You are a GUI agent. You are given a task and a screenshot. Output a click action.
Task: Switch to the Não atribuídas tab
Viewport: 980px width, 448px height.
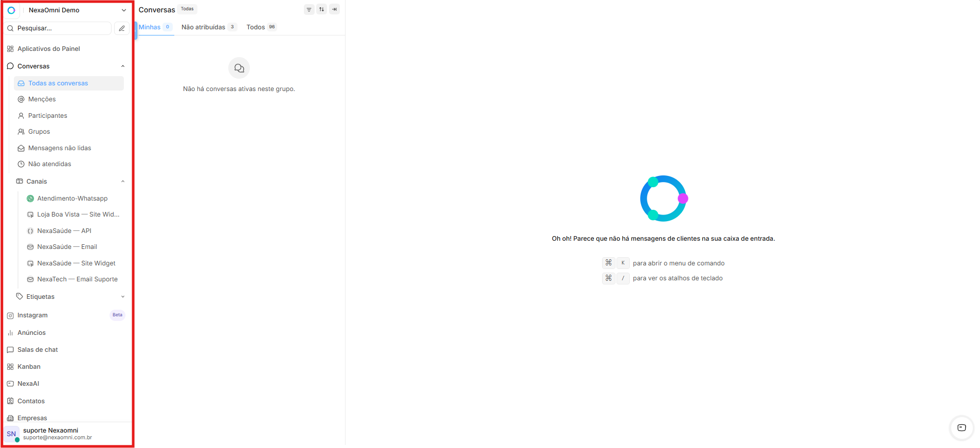[x=208, y=27]
